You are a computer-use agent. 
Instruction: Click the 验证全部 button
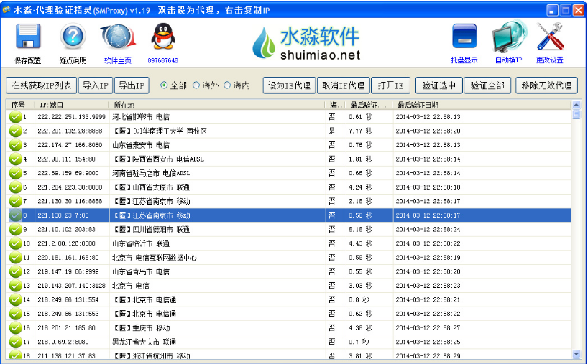pos(487,85)
